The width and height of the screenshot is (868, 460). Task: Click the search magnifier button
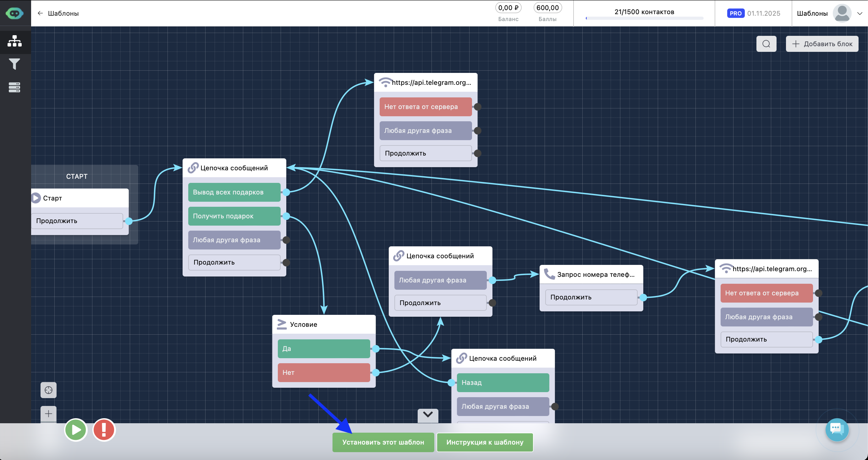point(766,44)
